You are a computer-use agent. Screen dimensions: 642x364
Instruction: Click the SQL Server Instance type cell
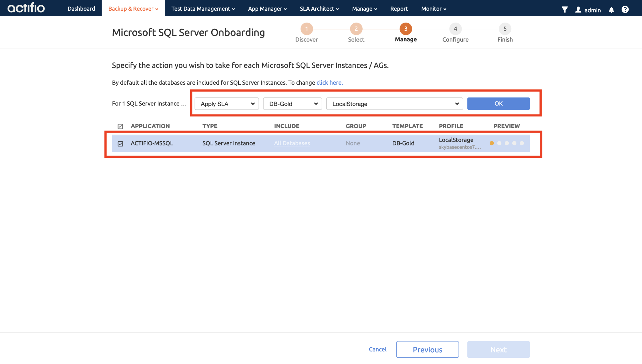coord(229,143)
